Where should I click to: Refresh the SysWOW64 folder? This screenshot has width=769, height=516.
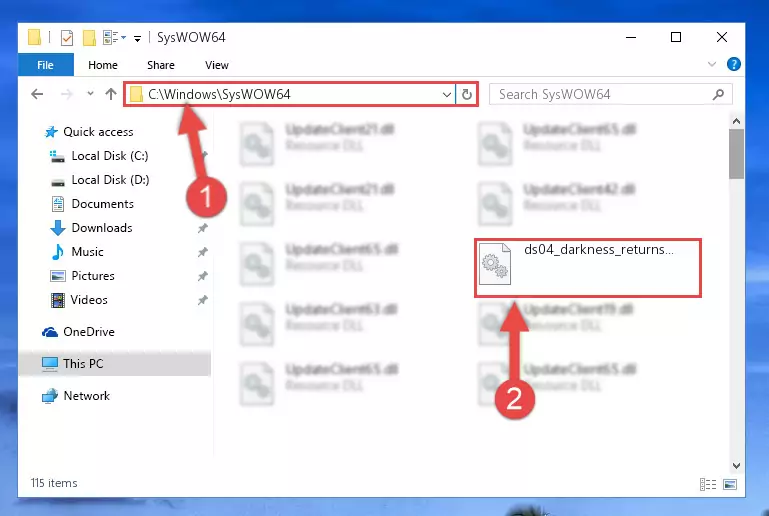[x=466, y=94]
